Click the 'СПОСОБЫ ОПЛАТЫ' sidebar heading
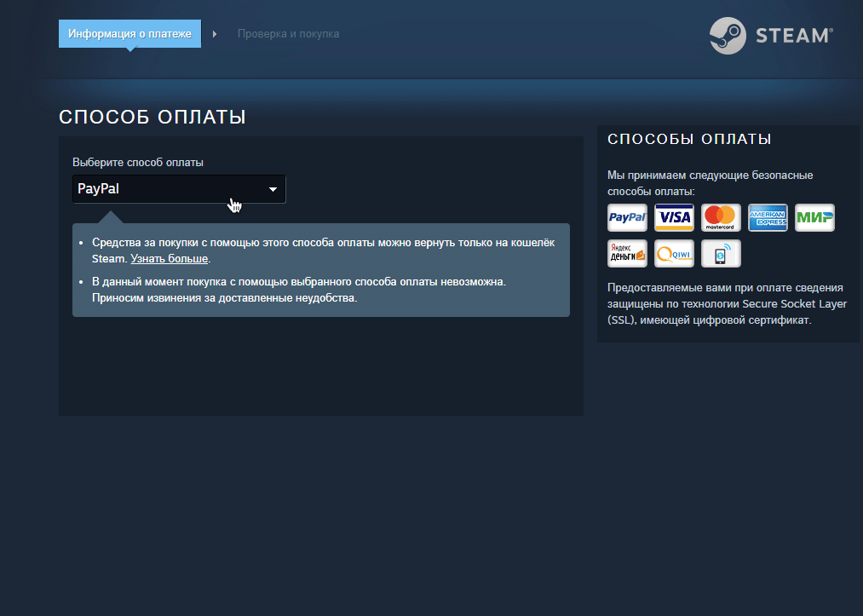The image size is (863, 616). 689,139
